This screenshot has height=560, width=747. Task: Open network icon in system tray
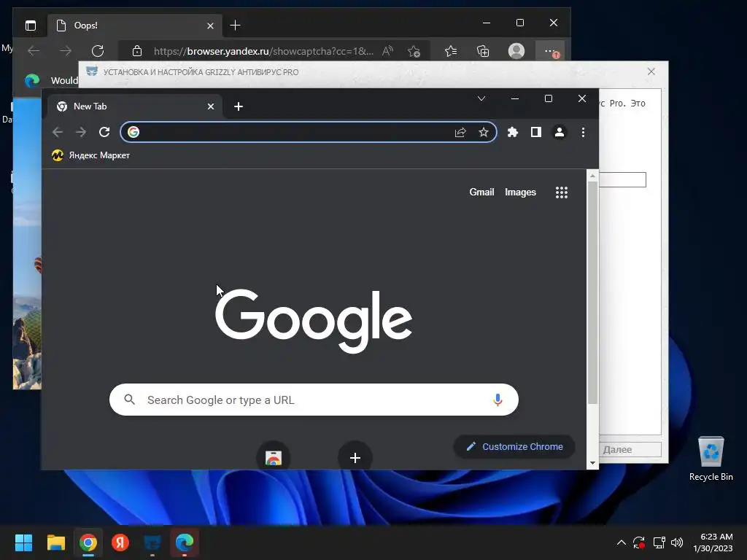[659, 542]
